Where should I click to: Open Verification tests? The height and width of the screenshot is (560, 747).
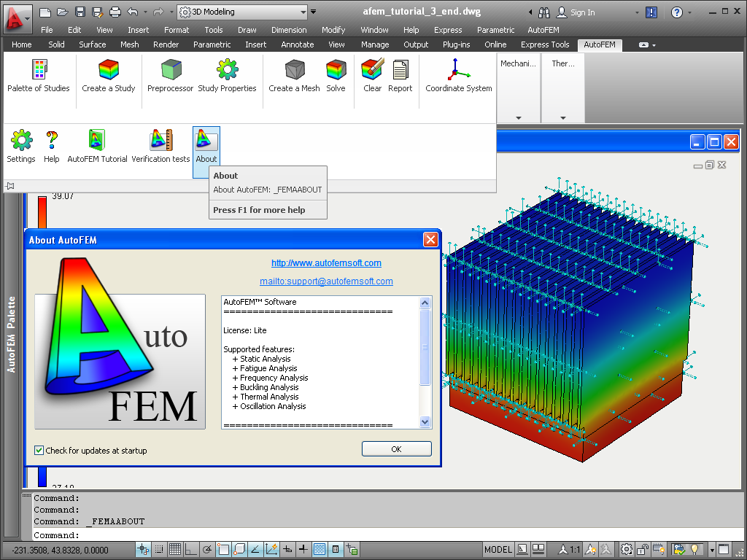pyautogui.click(x=161, y=146)
